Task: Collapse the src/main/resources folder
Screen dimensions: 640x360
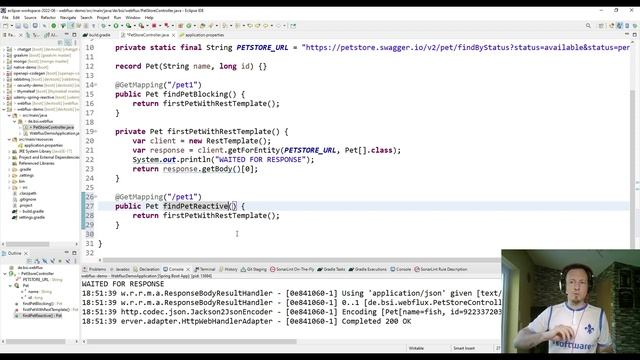Action: (9, 140)
